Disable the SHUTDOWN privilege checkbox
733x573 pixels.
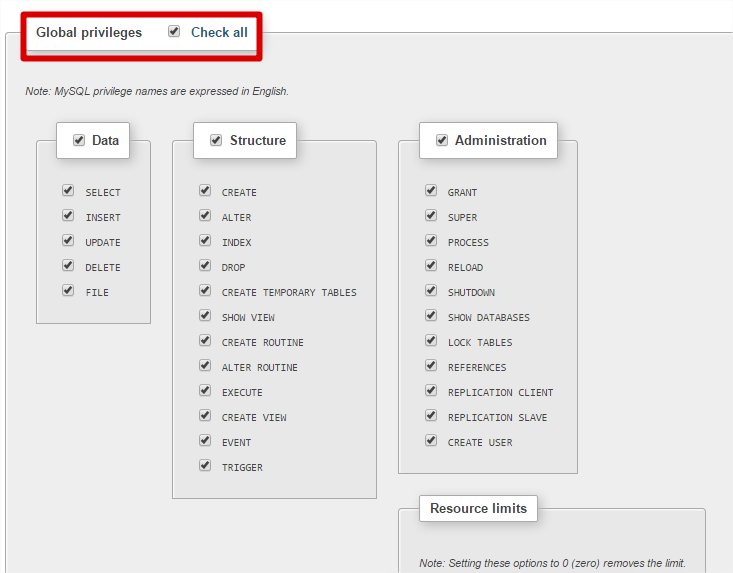tap(431, 290)
